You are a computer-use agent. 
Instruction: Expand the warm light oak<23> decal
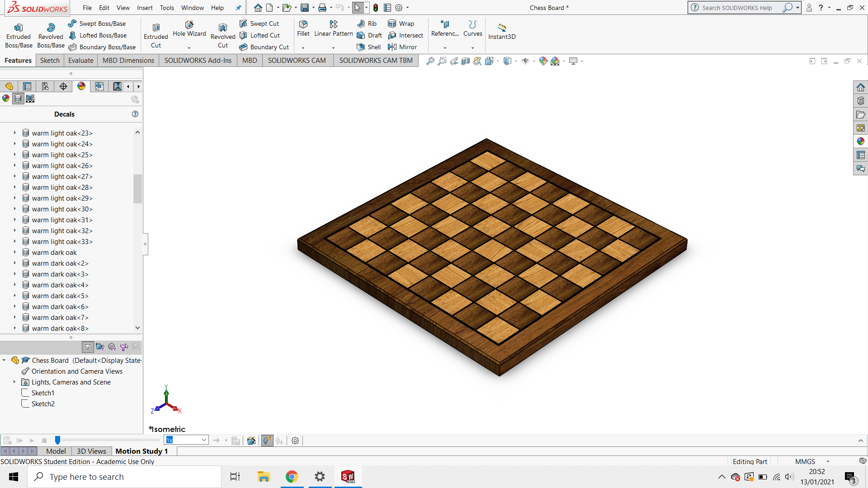pos(14,133)
